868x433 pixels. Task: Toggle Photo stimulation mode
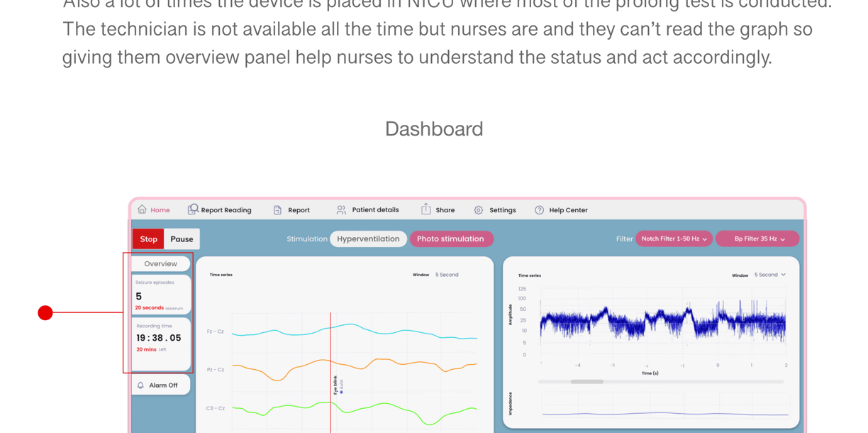(450, 239)
